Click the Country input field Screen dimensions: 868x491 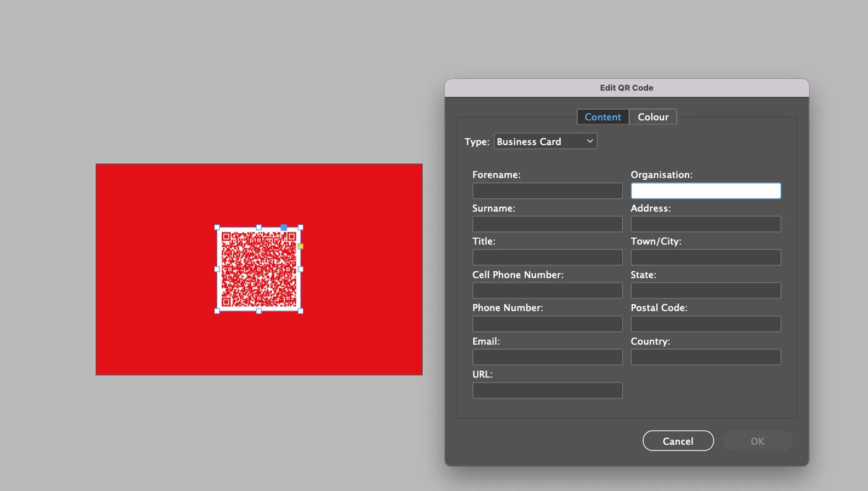pos(706,357)
